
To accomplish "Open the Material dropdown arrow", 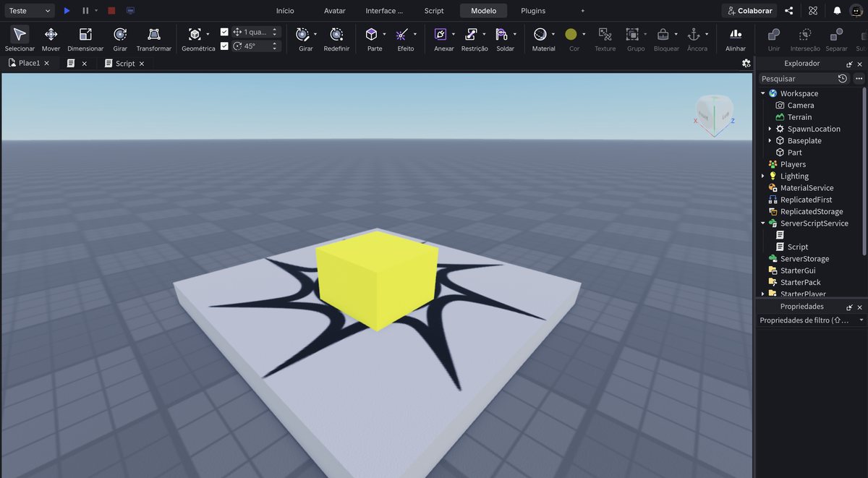I will 553,34.
